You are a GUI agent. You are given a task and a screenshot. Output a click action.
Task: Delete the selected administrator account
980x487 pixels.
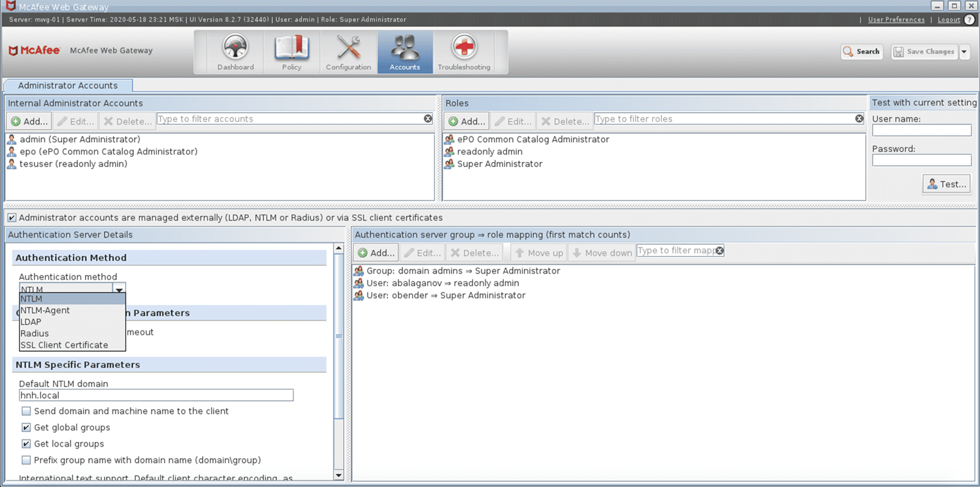point(127,121)
